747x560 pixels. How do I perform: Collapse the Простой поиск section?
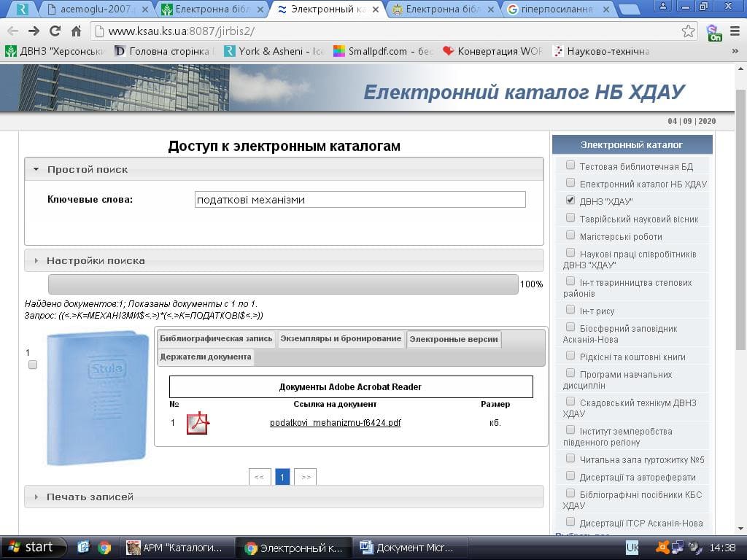click(x=88, y=169)
